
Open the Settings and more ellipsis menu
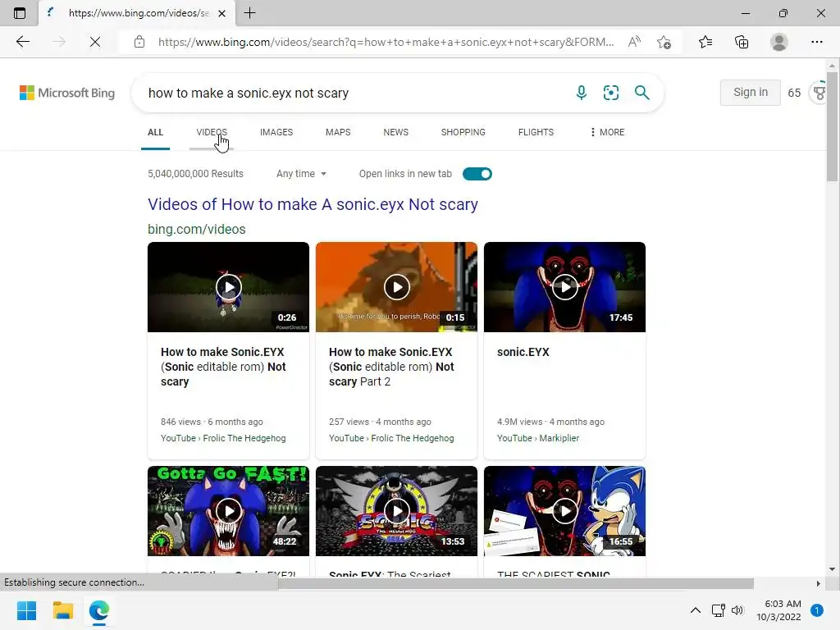click(x=816, y=42)
